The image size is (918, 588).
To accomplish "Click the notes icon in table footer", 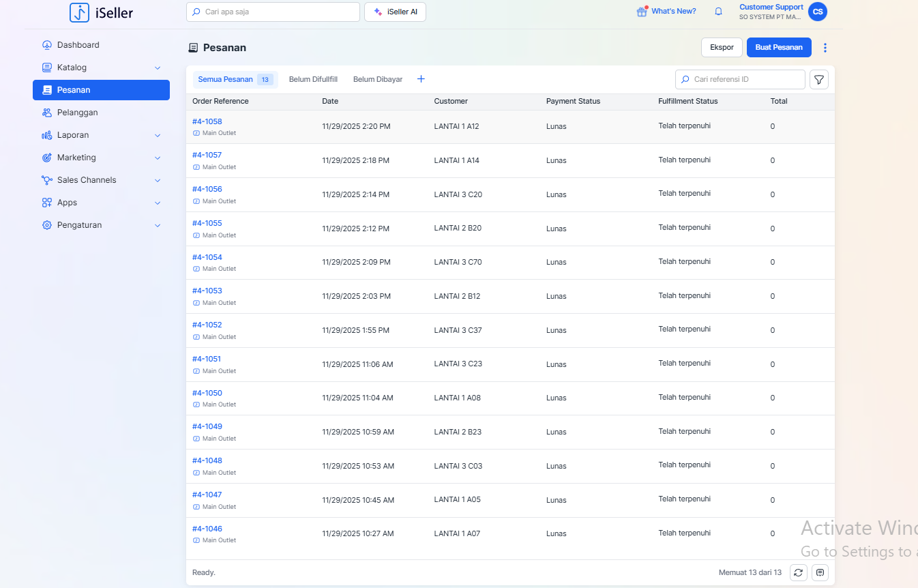I will (820, 572).
